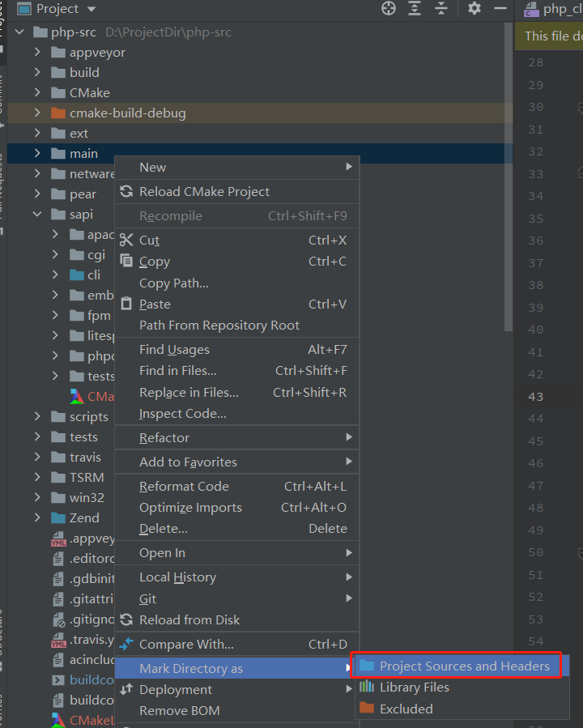This screenshot has width=583, height=728.
Task: Click the Expand All toolbar icon
Action: click(415, 8)
